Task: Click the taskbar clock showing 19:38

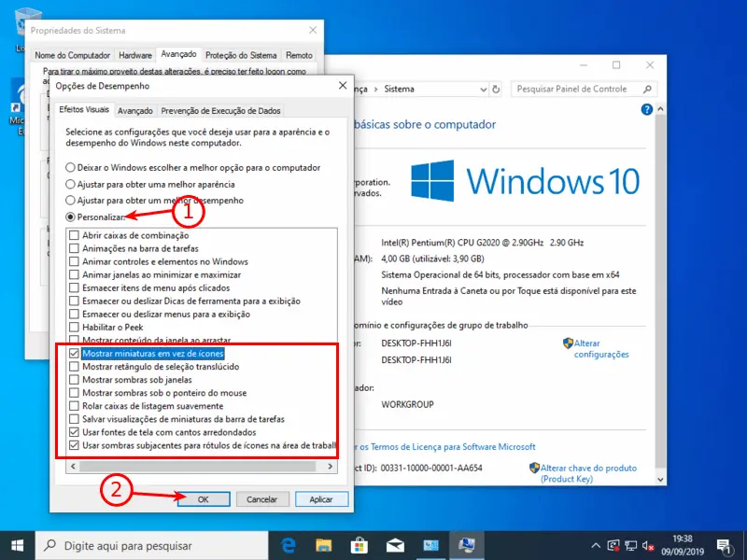Action: click(x=683, y=545)
